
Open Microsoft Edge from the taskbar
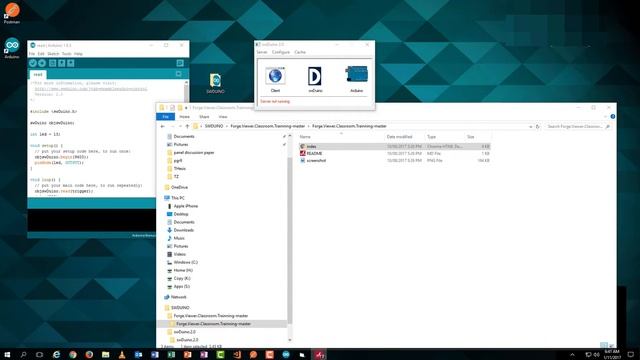(56, 354)
